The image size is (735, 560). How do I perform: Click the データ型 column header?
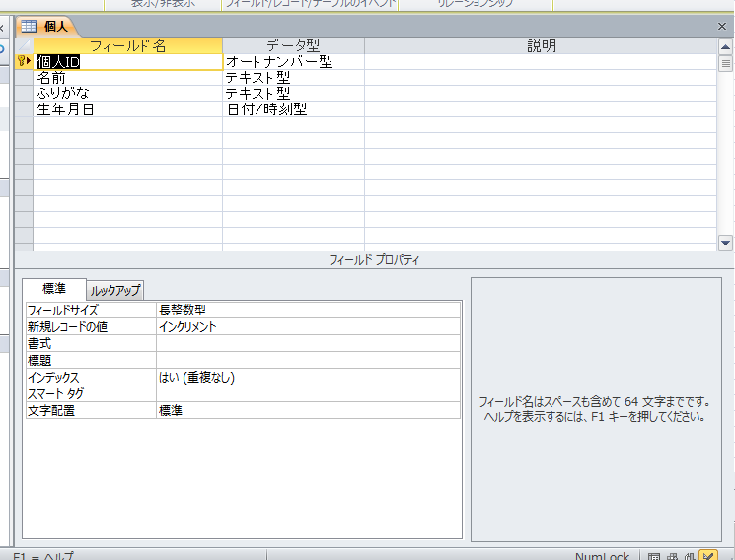293,46
